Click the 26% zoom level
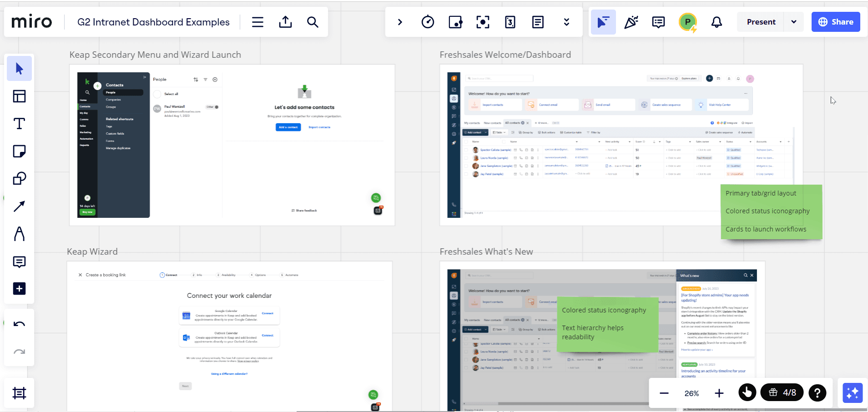Screen dimensions: 868x412 [x=691, y=393]
